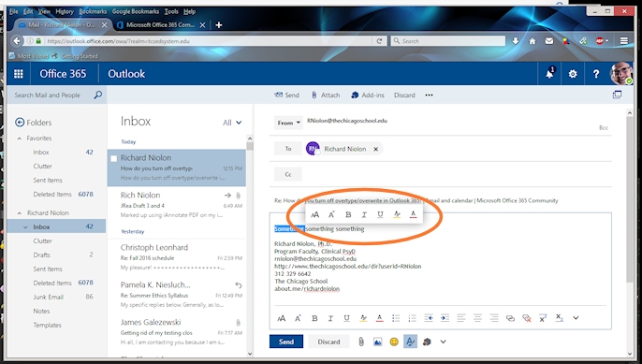The height and width of the screenshot is (364, 642).
Task: Open the Help question mark menu
Action: 596,74
